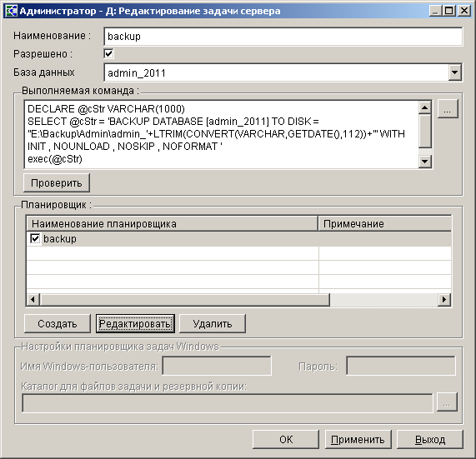Click the application icon in the title bar

[11, 11]
